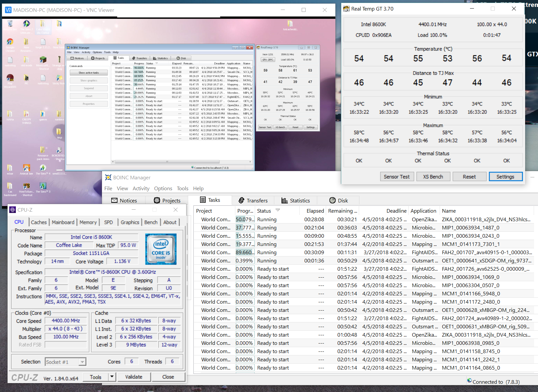The width and height of the screenshot is (538, 392).
Task: Click the Core Speed 4400.00 MHz field
Action: (x=66, y=320)
